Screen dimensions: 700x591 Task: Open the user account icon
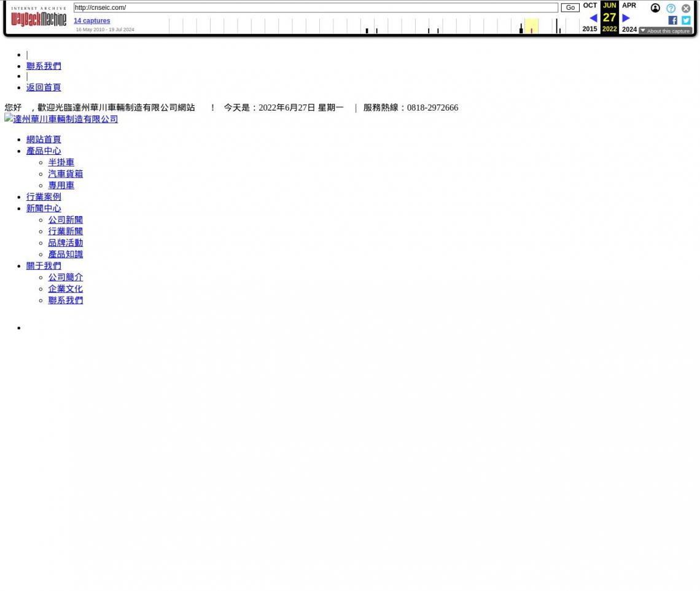pos(655,8)
